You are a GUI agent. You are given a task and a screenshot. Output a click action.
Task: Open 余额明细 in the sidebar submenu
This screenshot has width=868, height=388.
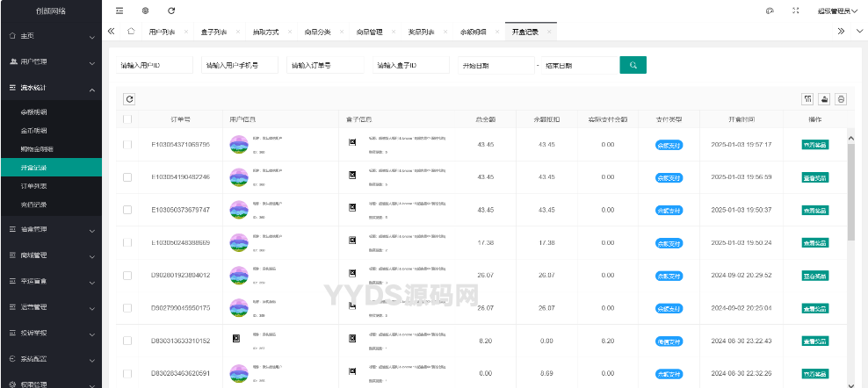51,112
